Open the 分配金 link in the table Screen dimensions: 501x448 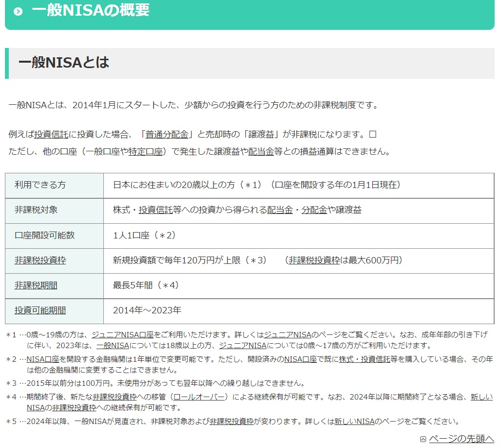314,210
